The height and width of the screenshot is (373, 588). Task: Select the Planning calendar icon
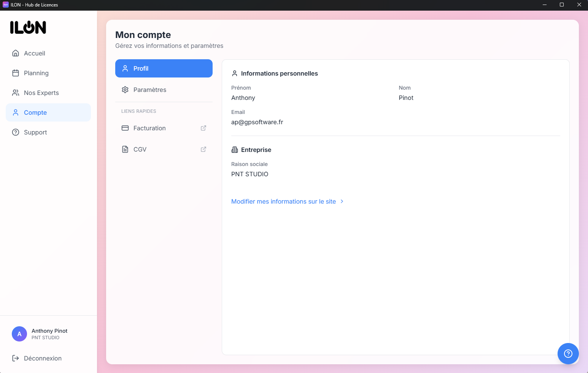[x=16, y=73]
